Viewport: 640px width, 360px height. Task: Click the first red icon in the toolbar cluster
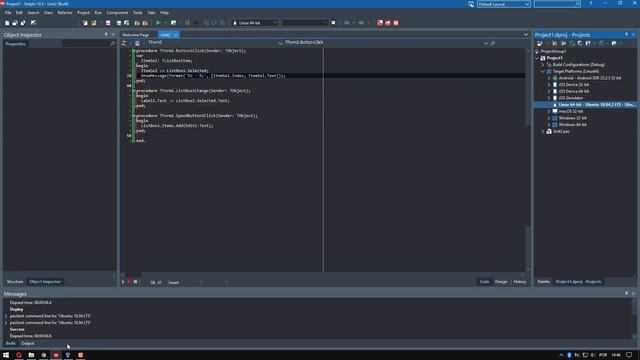pos(380,23)
